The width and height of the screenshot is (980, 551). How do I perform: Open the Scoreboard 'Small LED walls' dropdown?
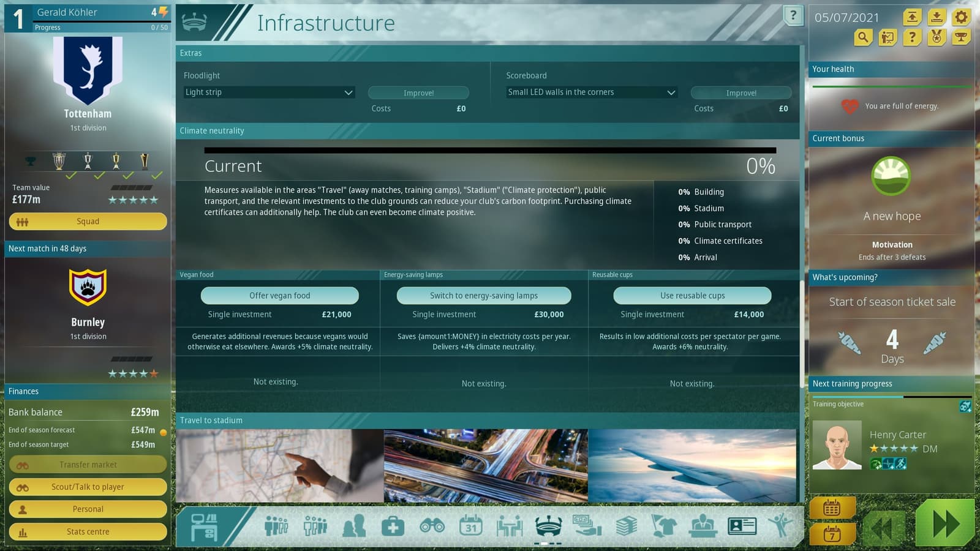point(592,92)
